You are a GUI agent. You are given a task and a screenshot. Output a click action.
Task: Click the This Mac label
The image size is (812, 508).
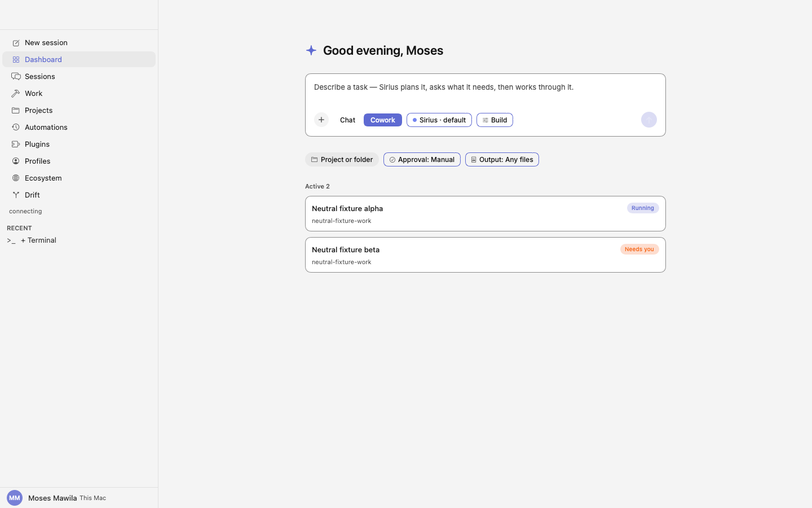[x=92, y=498]
